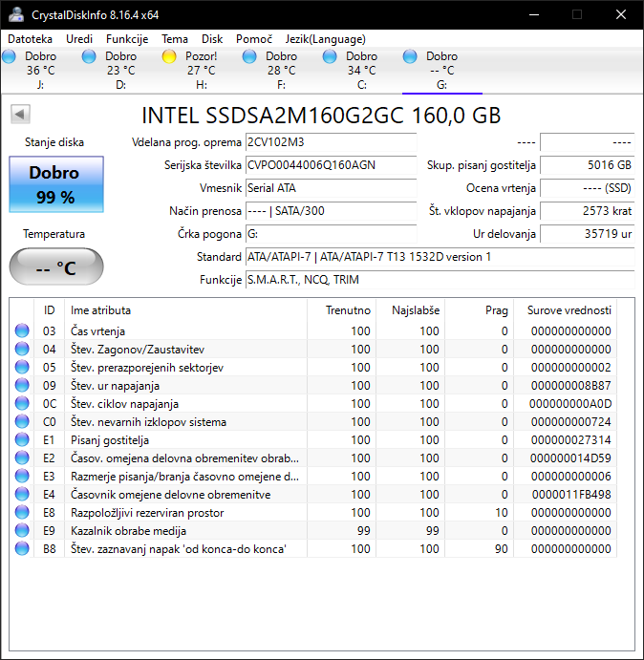Open the Tema menu

(x=174, y=39)
